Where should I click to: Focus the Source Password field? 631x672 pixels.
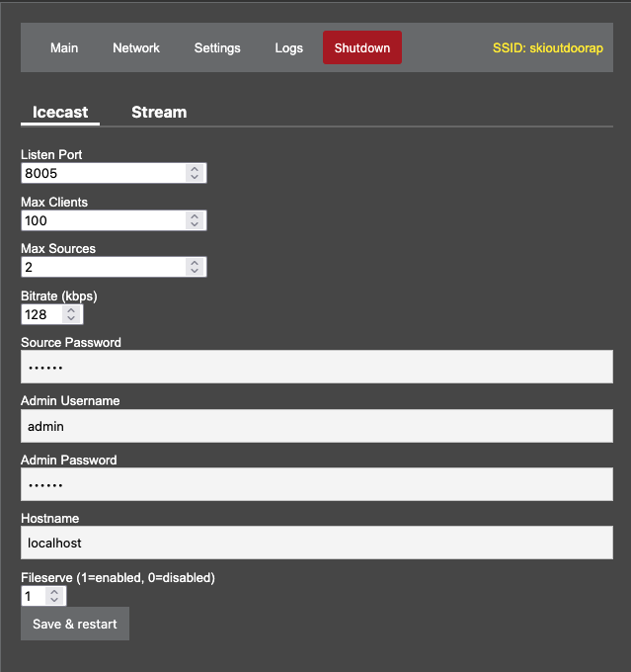point(316,368)
